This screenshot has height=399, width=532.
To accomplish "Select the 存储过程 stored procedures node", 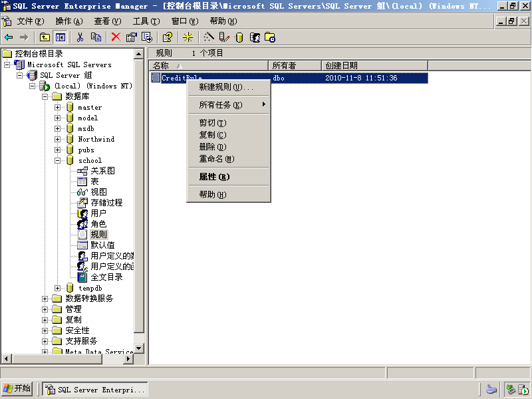I will coord(106,203).
